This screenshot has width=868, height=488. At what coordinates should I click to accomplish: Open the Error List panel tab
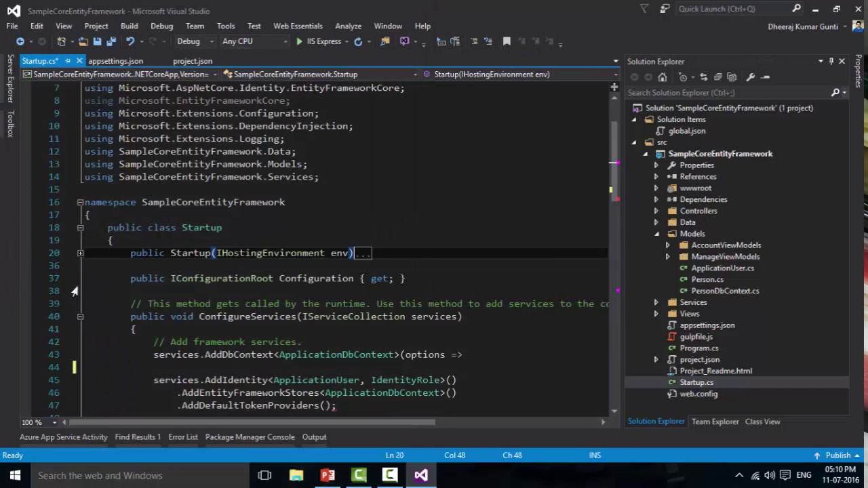coord(182,437)
